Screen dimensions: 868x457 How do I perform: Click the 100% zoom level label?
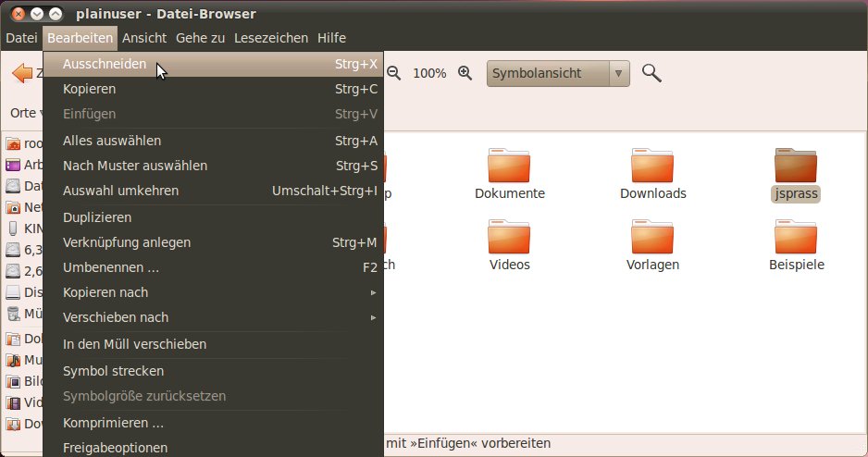click(x=429, y=73)
